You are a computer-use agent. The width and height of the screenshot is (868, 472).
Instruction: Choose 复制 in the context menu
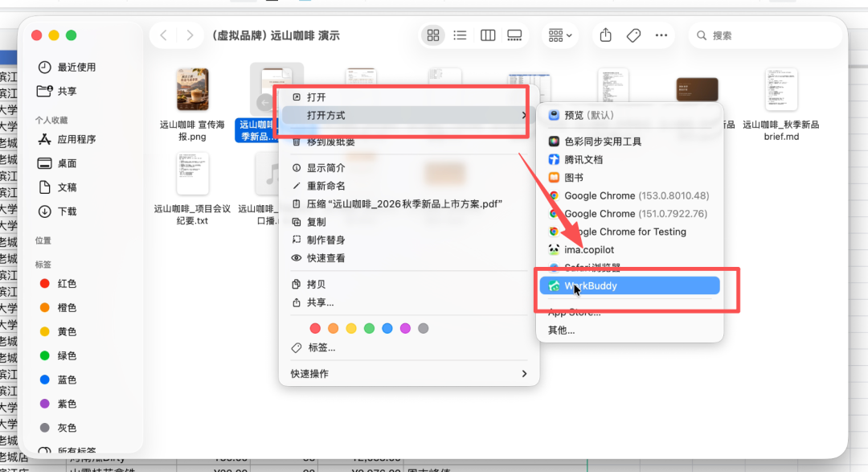(408, 222)
